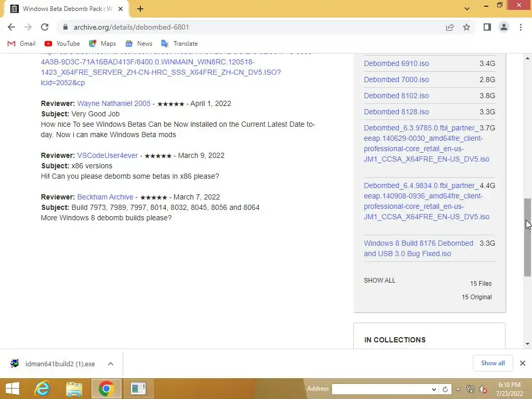
Task: Click SHOW ALL files link
Action: click(380, 281)
